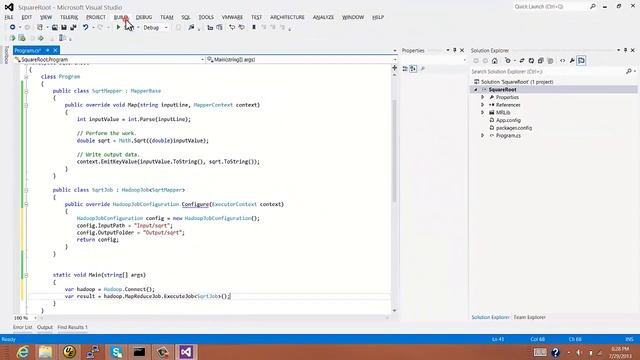Click the Properties panel Alphabetical icon
This screenshot has height=360, width=640.
tap(413, 69)
